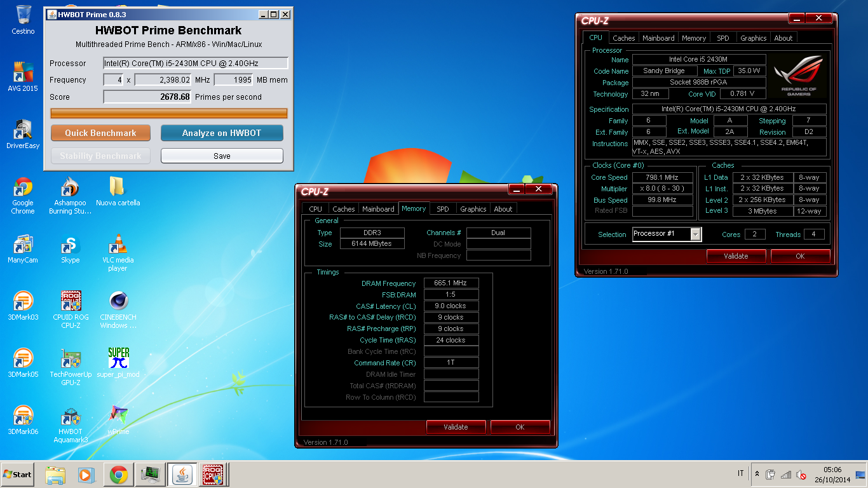Click the DRAM Frequency value field
868x488 pixels.
point(451,283)
